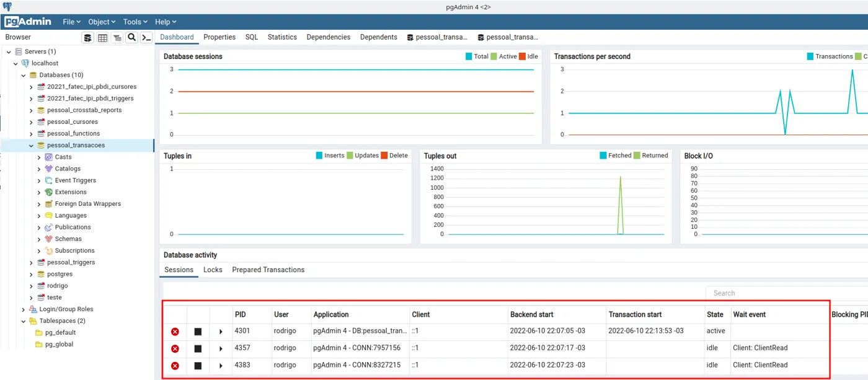
Task: Expand the Login/Group Roles node
Action: pyautogui.click(x=24, y=309)
